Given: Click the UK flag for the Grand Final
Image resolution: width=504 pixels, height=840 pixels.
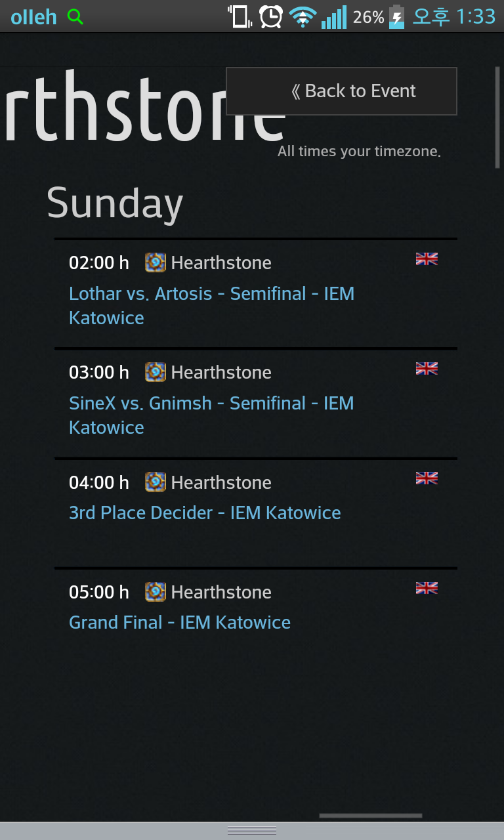Looking at the screenshot, I should tap(427, 588).
